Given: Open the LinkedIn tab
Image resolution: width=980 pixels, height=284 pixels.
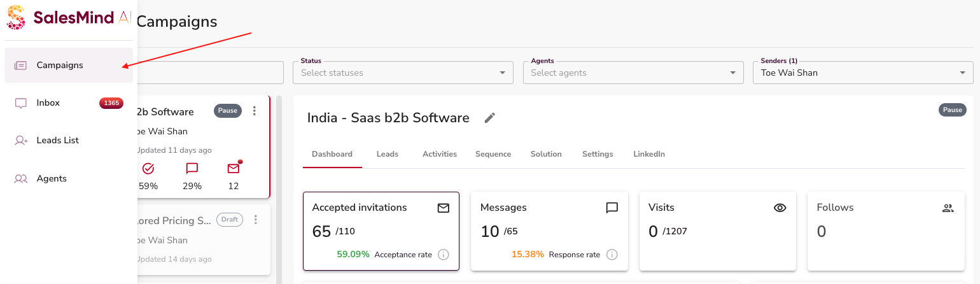Looking at the screenshot, I should tap(648, 154).
